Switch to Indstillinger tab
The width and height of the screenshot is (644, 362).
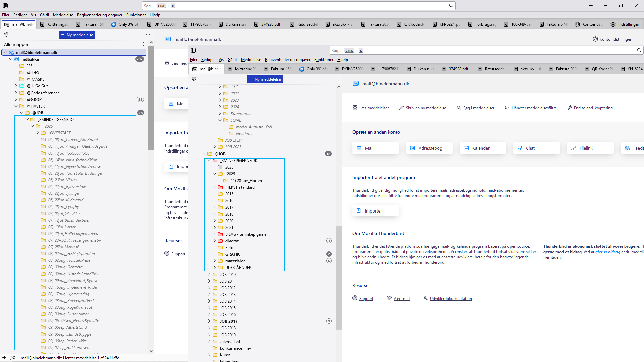[x=625, y=24]
